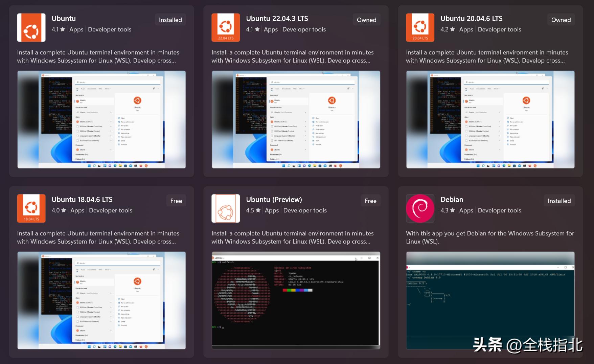Click the "Apps" label on Ubuntu 22.04.3 LTS
The width and height of the screenshot is (594, 364).
point(271,29)
